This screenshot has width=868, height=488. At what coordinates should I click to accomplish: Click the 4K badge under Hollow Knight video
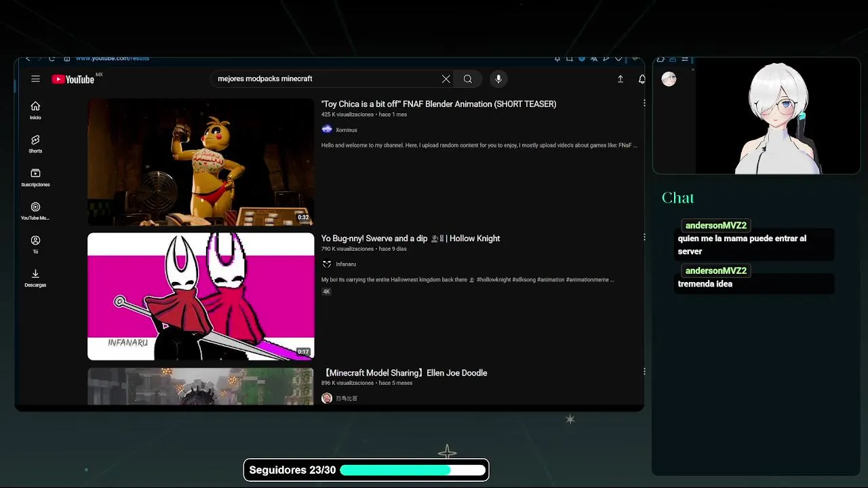(326, 291)
